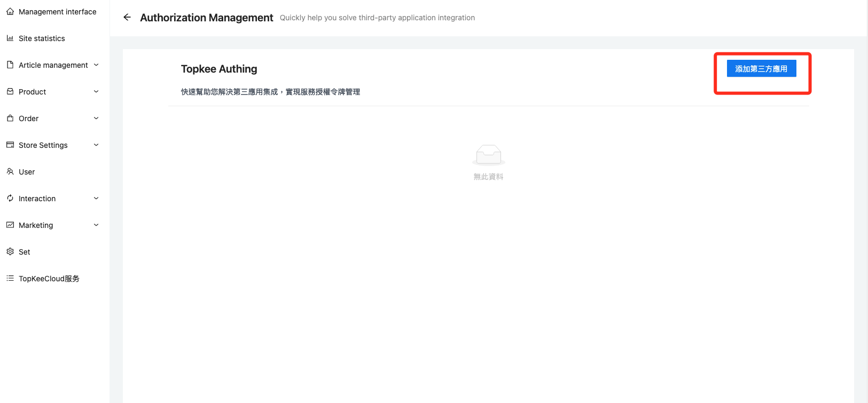
Task: Expand the Product submenu arrow
Action: tap(96, 91)
